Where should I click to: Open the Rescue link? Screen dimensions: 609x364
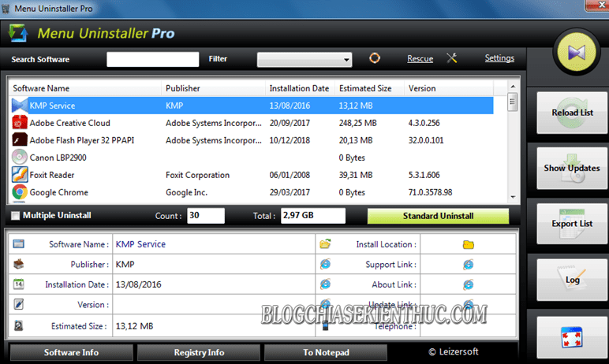420,58
